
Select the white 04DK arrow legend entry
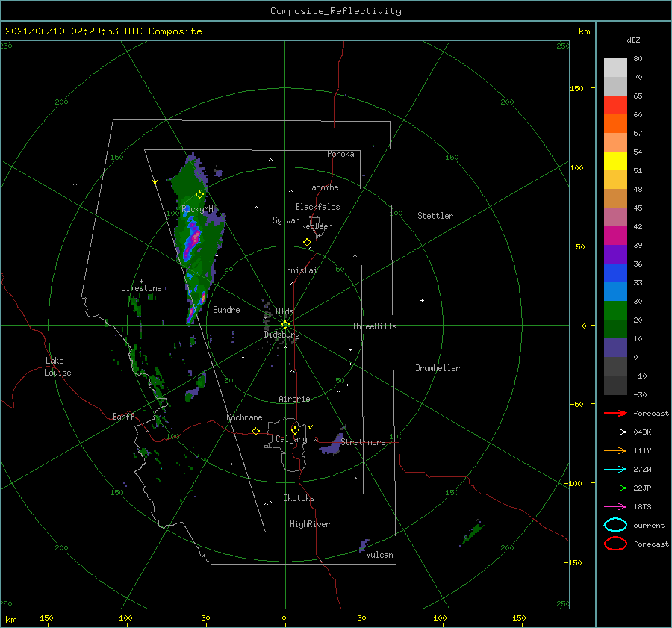click(615, 432)
